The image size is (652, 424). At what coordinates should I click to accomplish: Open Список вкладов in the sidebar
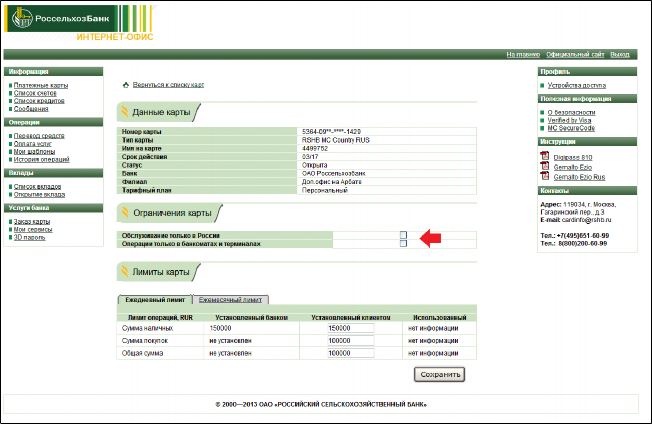[x=37, y=187]
